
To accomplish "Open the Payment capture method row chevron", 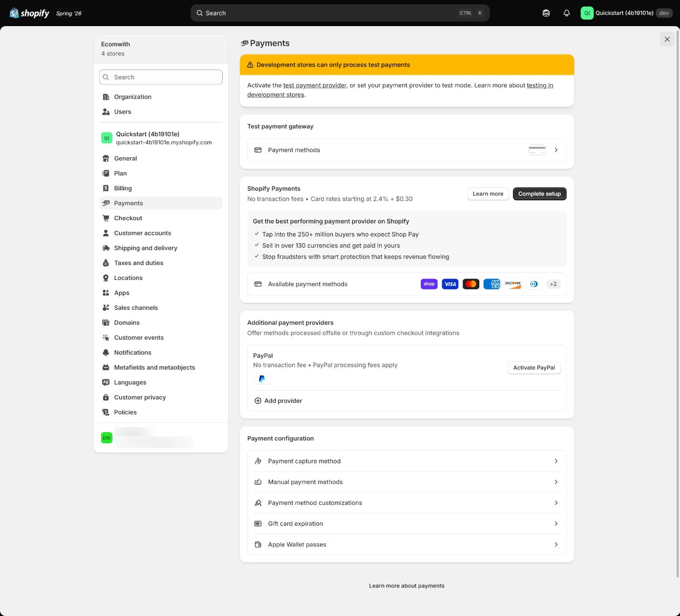I will pos(556,461).
